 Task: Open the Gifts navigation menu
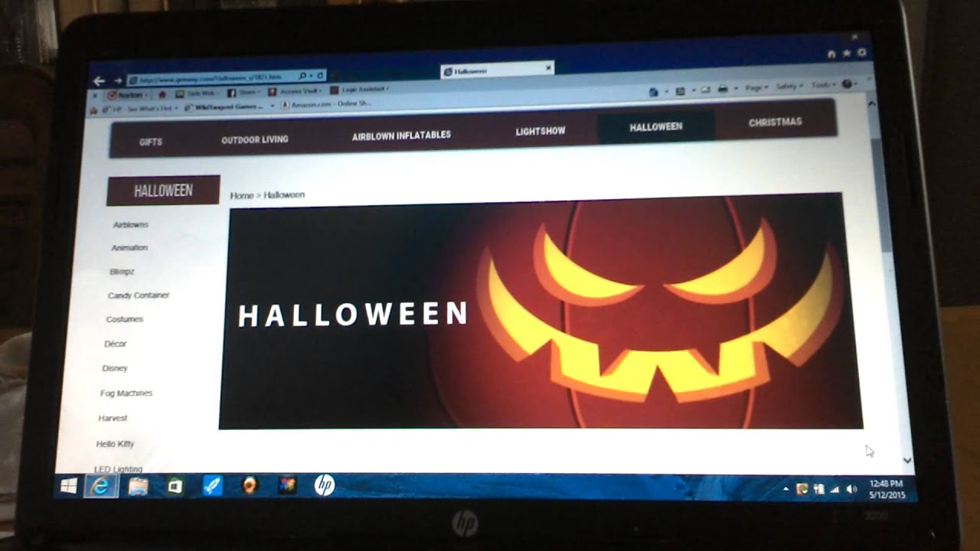151,142
